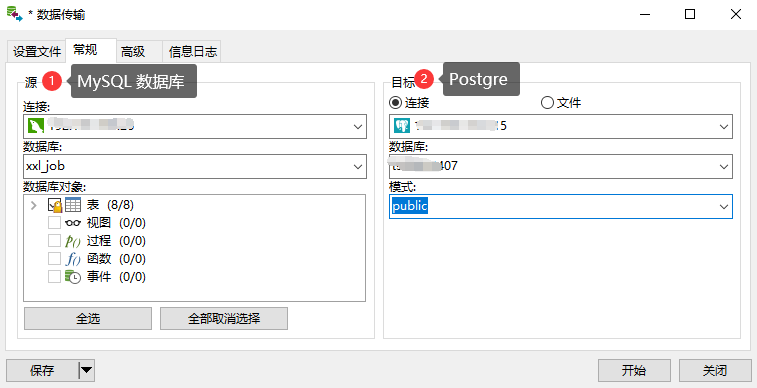Screen dimensions: 757x388
Task: Click the 过程 (0/0) label
Action: 116,241
